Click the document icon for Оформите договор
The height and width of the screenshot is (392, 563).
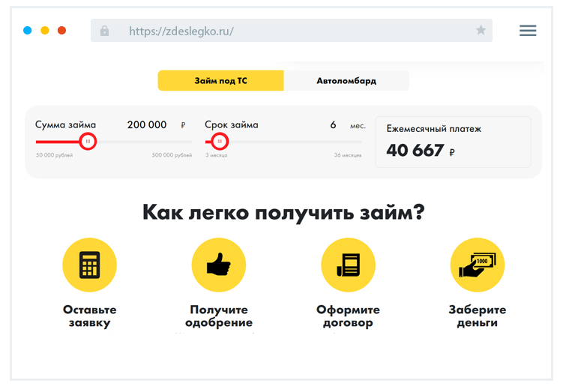point(349,265)
